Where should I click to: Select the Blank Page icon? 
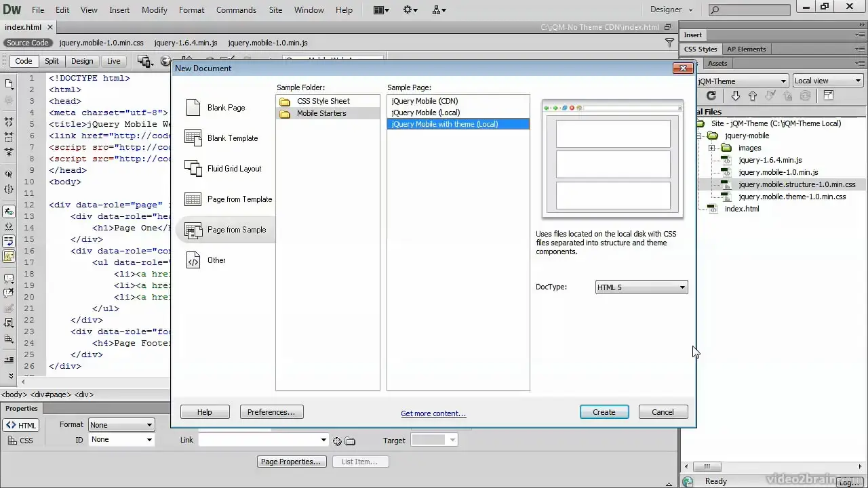tap(193, 107)
